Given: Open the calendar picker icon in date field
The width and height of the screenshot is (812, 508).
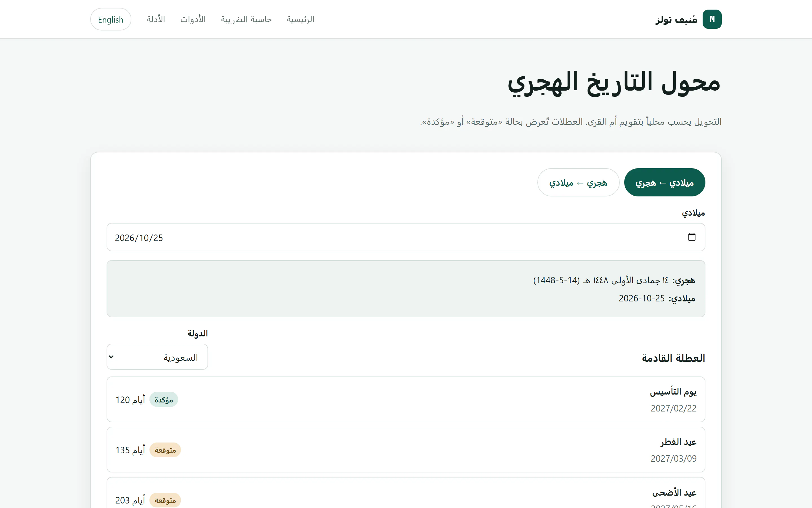Looking at the screenshot, I should coord(692,237).
